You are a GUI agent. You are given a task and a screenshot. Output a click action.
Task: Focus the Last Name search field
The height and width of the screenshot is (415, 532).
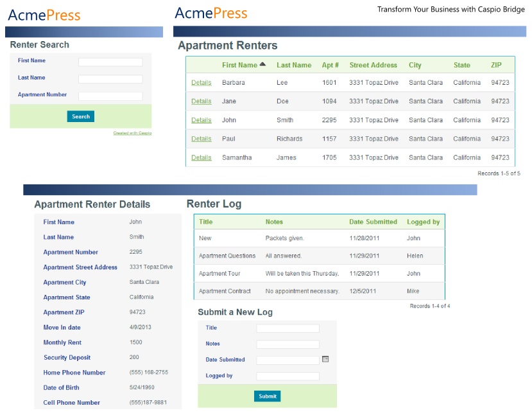click(x=110, y=79)
